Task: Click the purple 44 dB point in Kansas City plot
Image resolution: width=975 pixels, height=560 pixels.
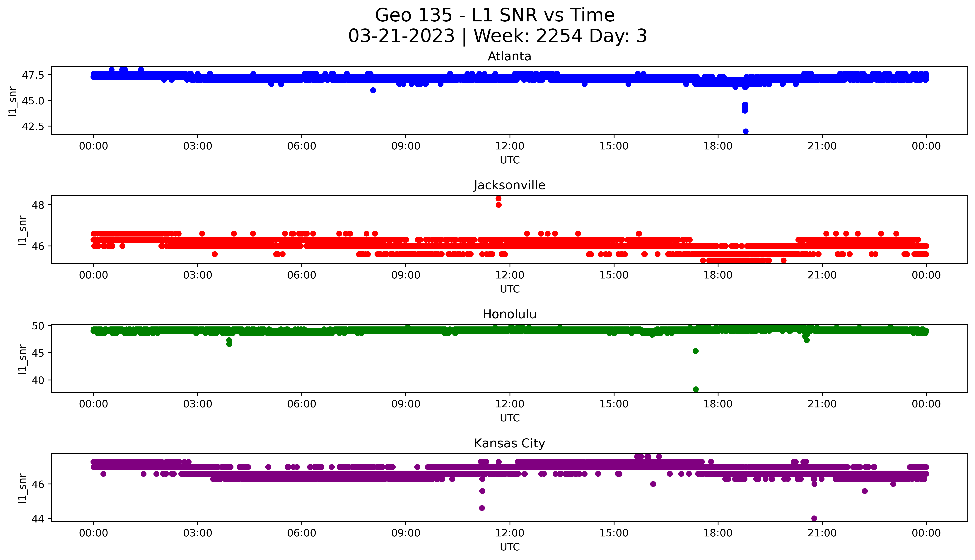Action: click(814, 518)
